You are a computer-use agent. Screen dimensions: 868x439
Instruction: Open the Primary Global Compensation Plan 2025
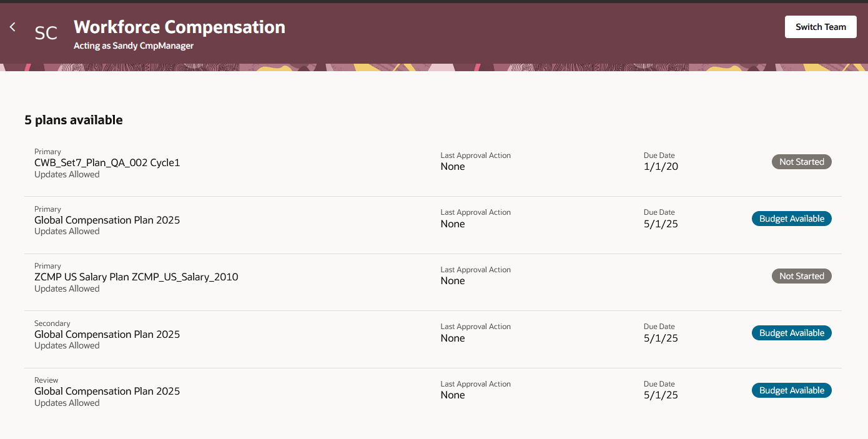point(107,220)
